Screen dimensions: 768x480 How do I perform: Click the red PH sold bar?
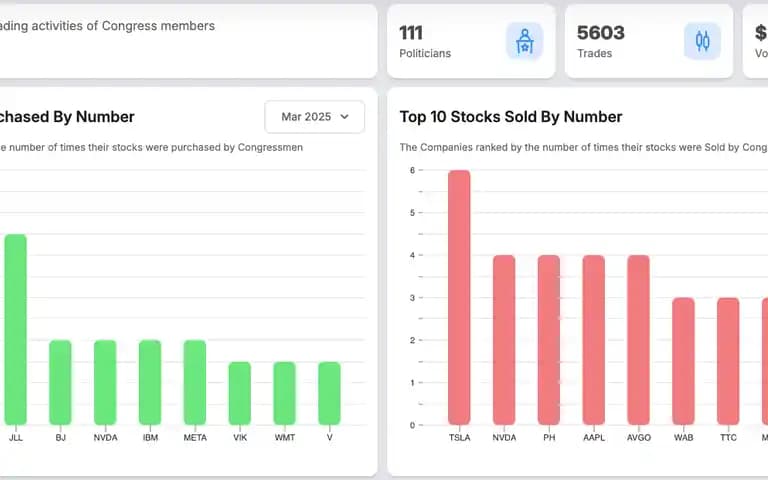tap(549, 340)
